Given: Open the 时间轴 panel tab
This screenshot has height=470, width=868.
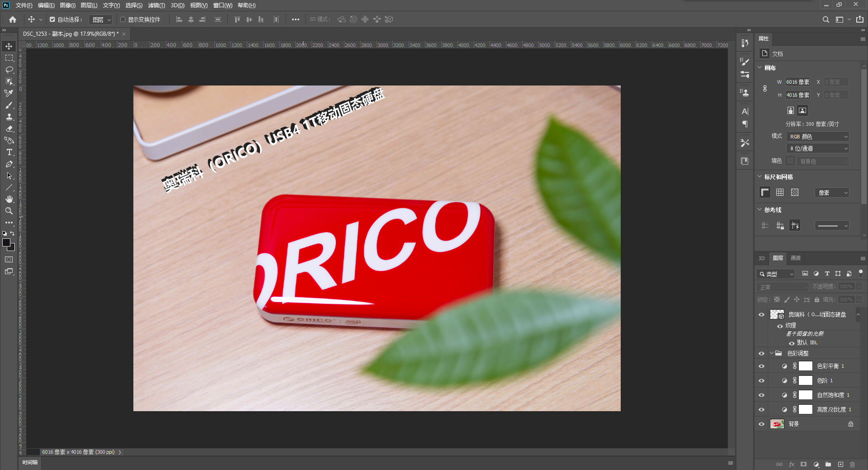Looking at the screenshot, I should (30, 462).
